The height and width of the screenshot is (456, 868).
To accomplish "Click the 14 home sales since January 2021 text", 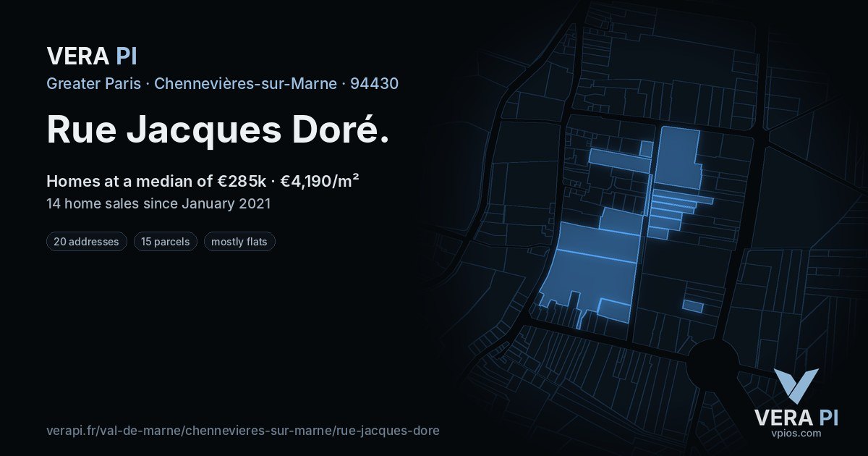I will tap(158, 203).
